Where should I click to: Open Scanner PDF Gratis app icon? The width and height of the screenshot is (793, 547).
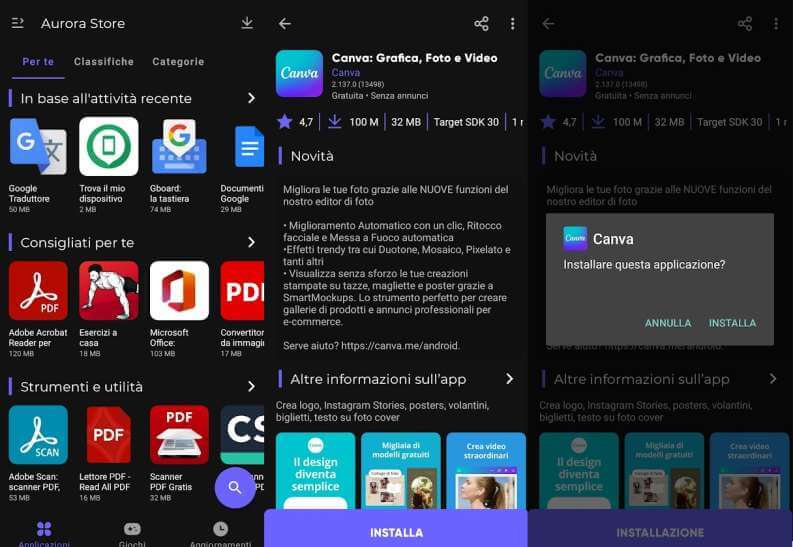click(x=179, y=435)
